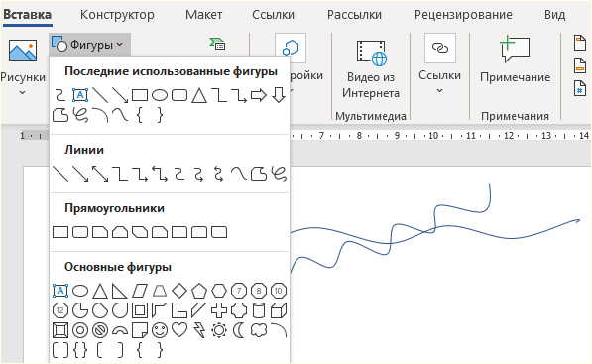Click the horizontal ruler at mark 10

pyautogui.click(x=433, y=135)
